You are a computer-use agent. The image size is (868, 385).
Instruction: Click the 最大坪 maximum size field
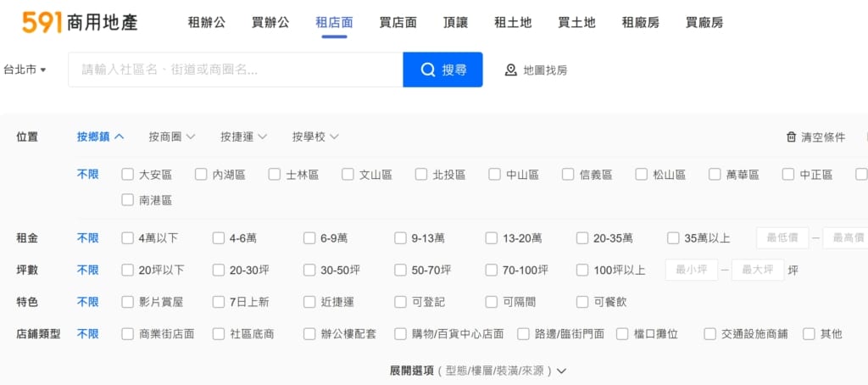pos(758,270)
